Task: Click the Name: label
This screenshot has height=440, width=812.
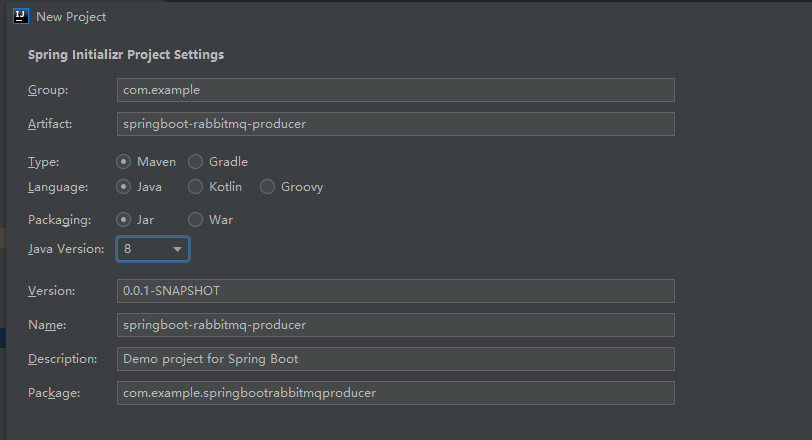Action: click(x=47, y=325)
